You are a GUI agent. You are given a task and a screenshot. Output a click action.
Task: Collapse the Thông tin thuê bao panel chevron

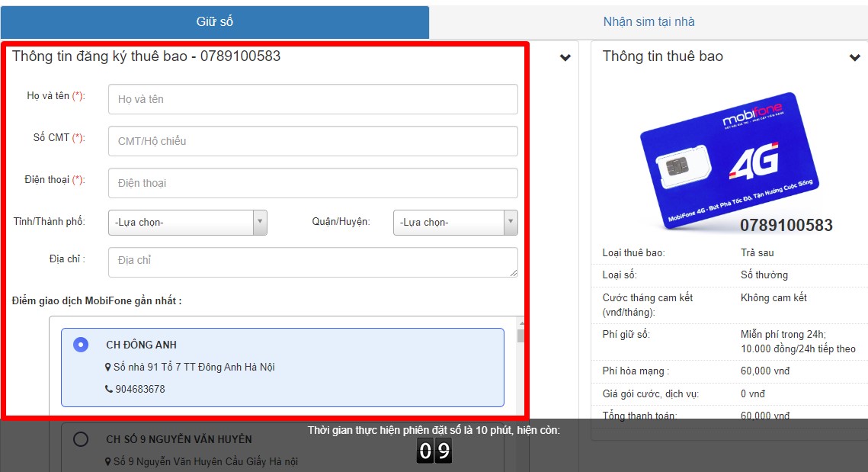click(x=854, y=57)
